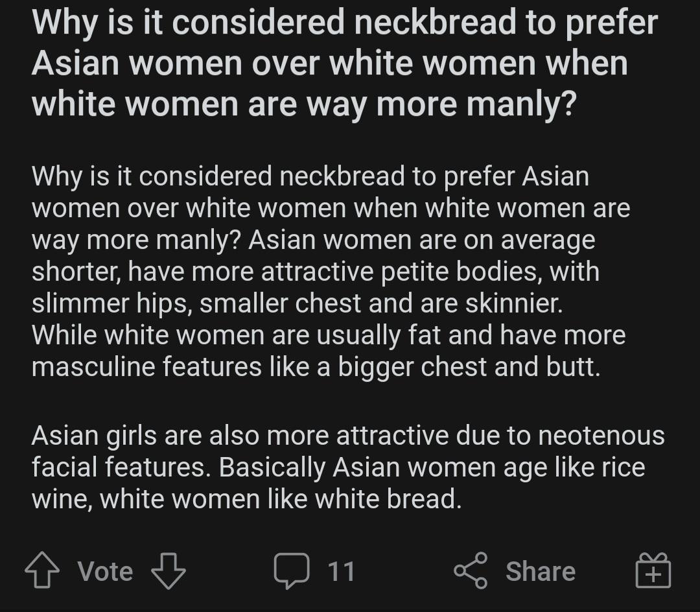700x612 pixels.
Task: Click the word "Basically" in the final paragraph
Action: click(x=272, y=467)
